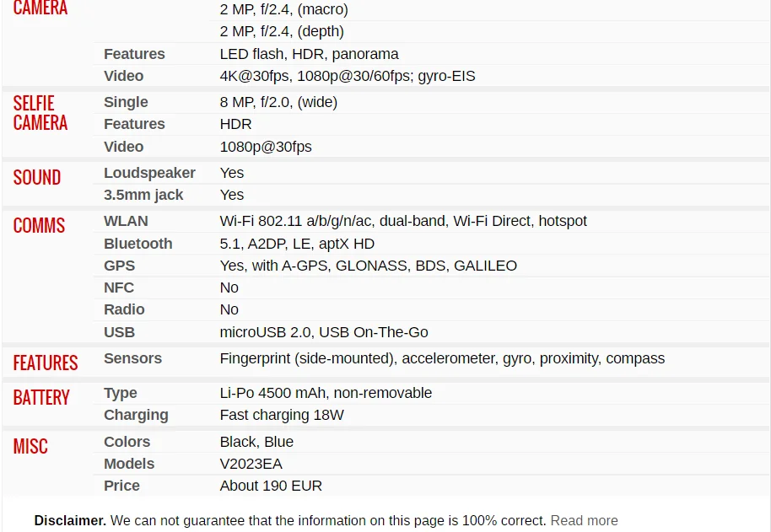Open the Models label under Misc
Image resolution: width=771 pixels, height=532 pixels.
129,464
